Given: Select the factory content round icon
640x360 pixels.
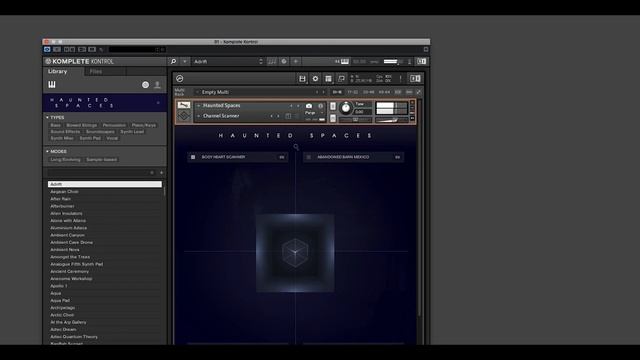Looking at the screenshot, I should click(145, 85).
